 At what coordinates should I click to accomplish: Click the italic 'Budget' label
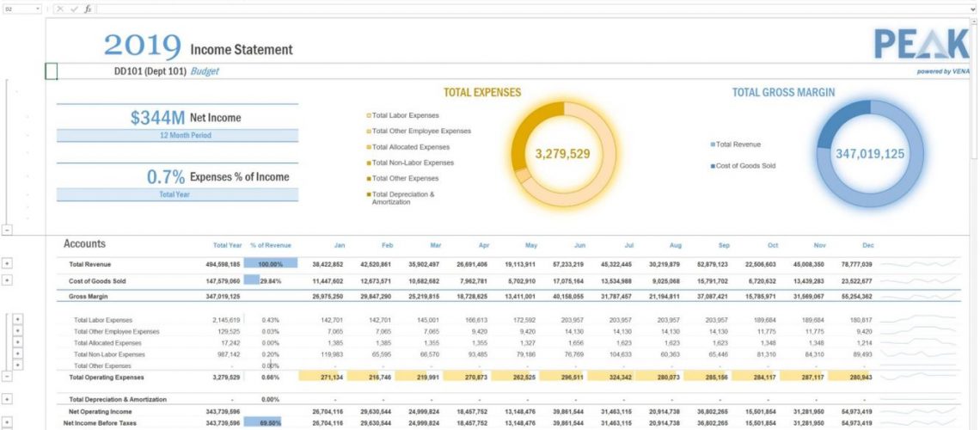coord(205,71)
